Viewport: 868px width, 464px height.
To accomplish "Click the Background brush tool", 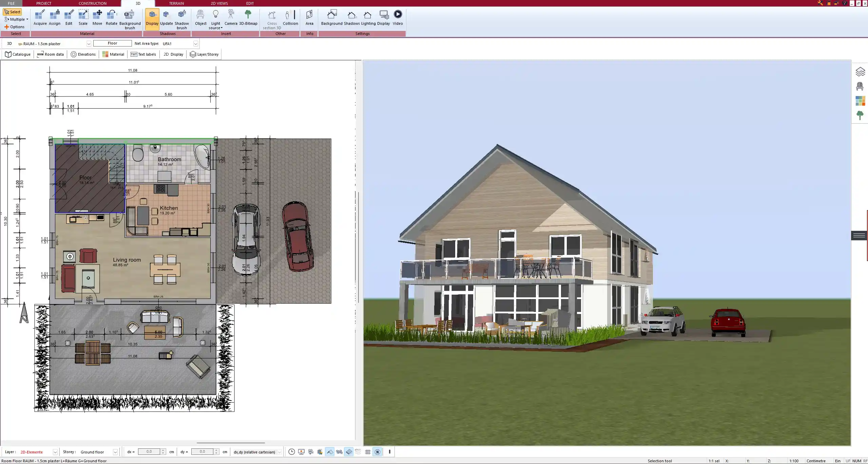I will pyautogui.click(x=130, y=19).
